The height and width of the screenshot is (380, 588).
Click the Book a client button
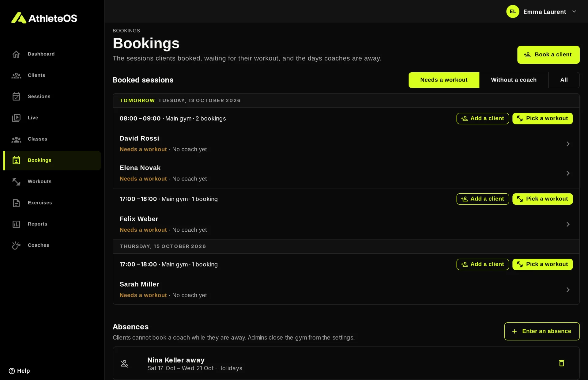point(548,55)
